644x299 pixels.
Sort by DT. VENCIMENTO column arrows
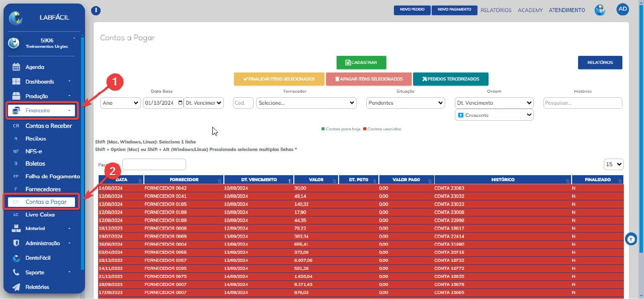[290, 180]
